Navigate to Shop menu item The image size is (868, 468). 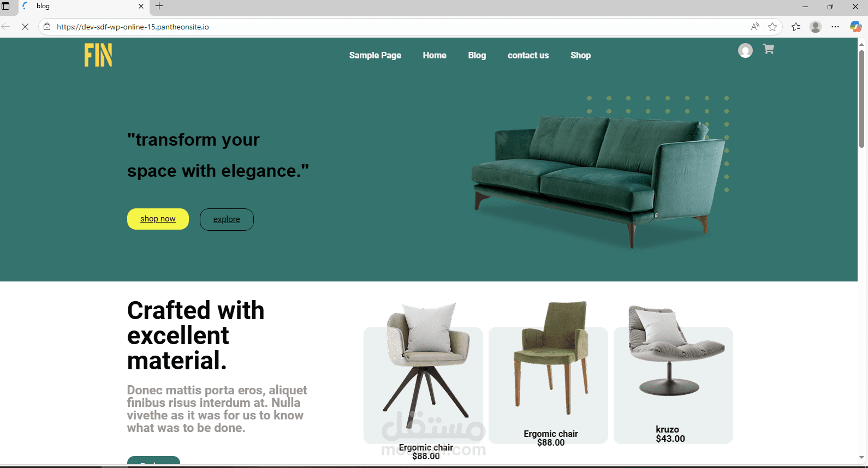point(580,55)
